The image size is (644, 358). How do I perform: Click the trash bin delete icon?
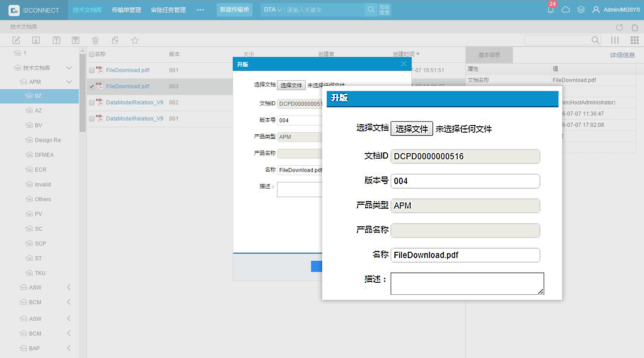coord(95,40)
